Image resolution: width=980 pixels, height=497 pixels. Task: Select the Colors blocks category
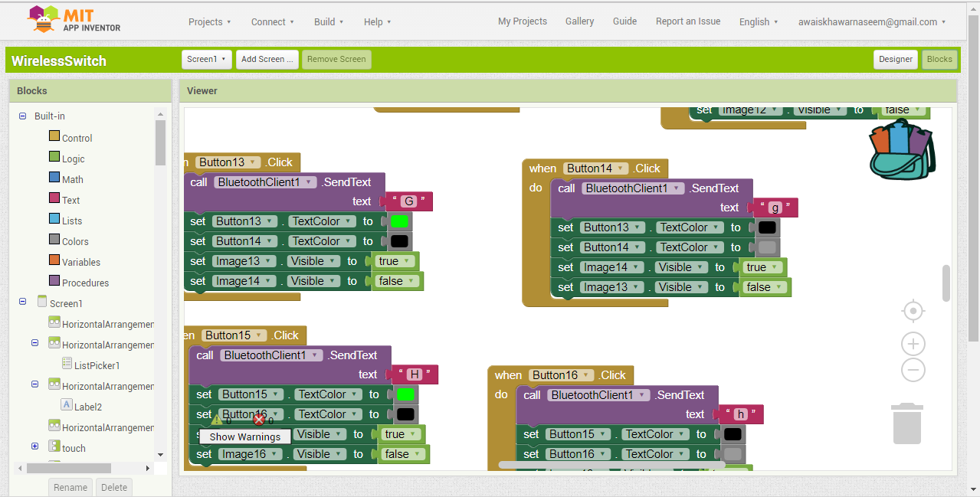[x=75, y=241]
